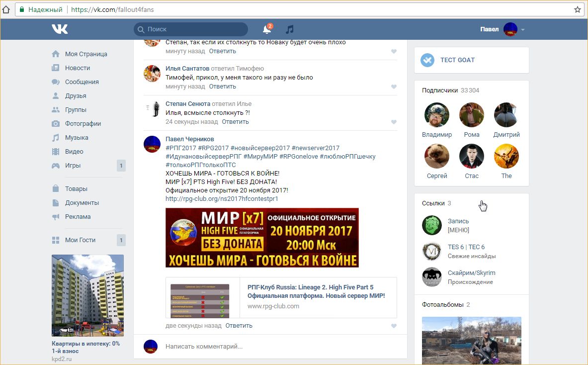This screenshot has height=365, width=588.
Task: Click the VK logo in header
Action: click(x=60, y=29)
